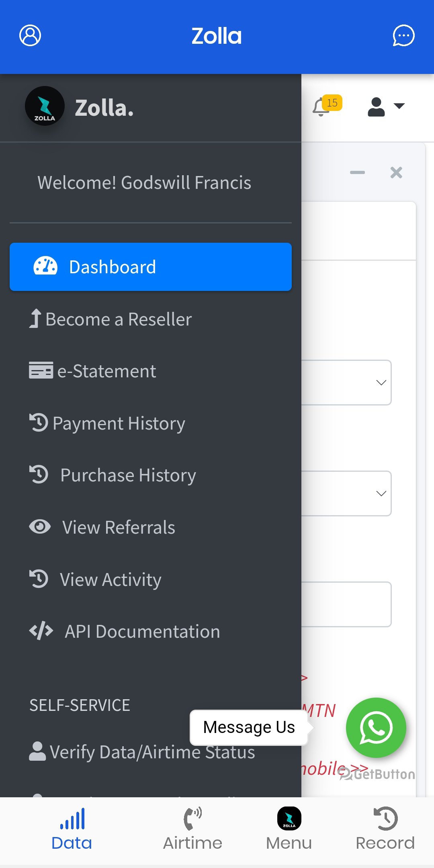Click the empty text input field
The width and height of the screenshot is (434, 868).
[346, 604]
